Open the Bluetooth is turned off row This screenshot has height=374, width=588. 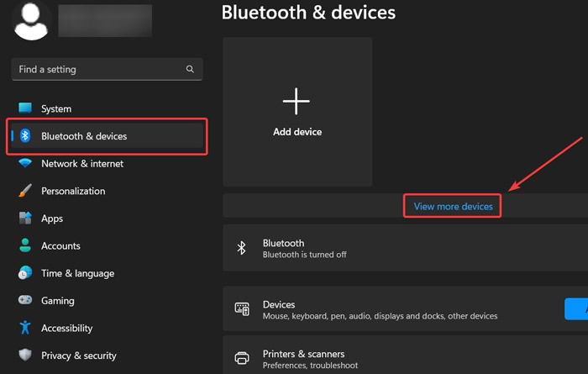406,248
